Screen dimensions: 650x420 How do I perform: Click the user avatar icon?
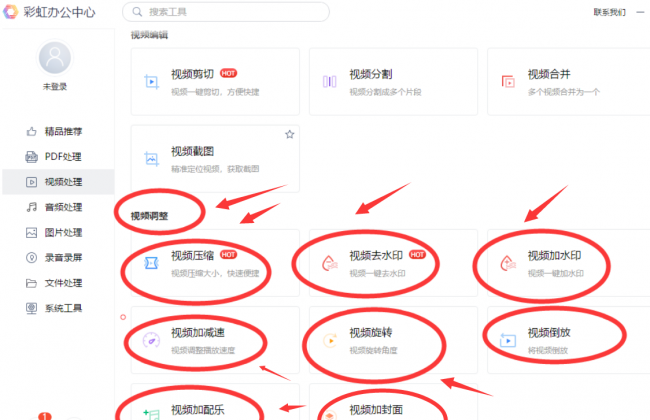[x=55, y=58]
